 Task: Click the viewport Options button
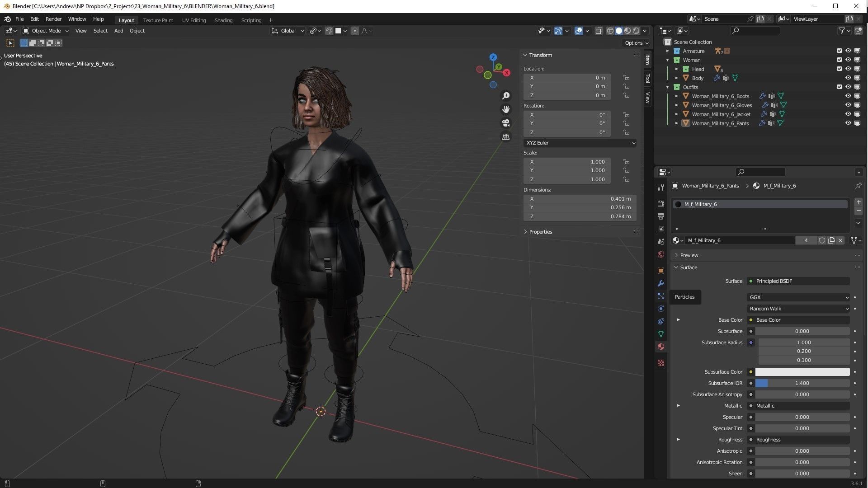[x=637, y=43]
